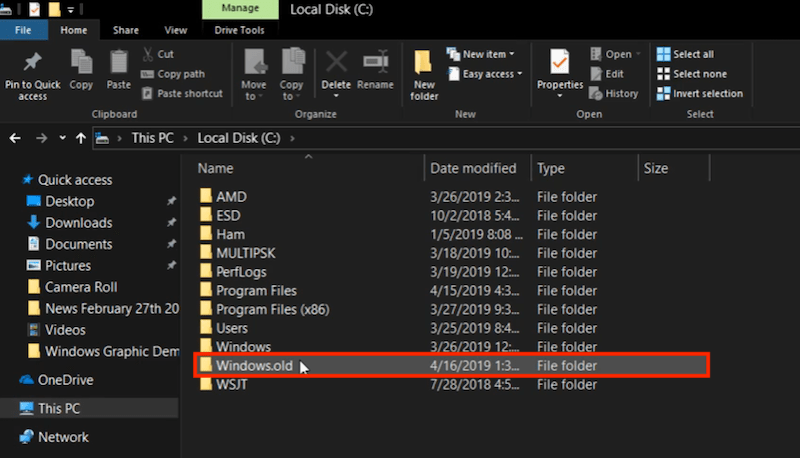The image size is (800, 458).
Task: Select the Users folder
Action: 232,328
